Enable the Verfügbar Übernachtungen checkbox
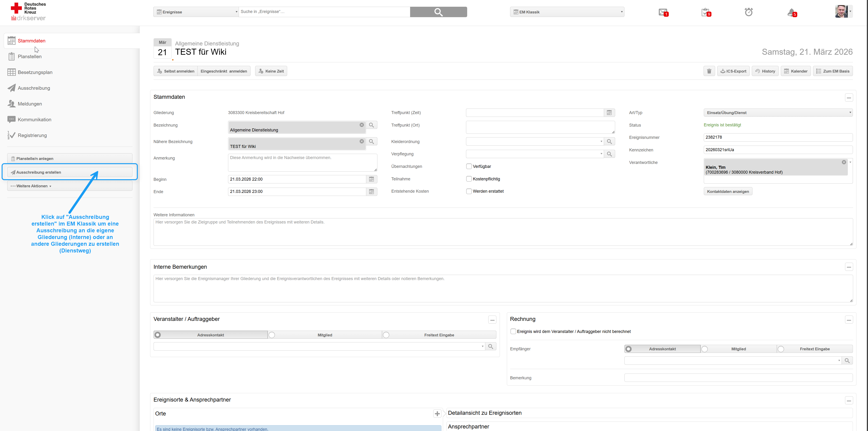This screenshot has height=431, width=868. [469, 166]
